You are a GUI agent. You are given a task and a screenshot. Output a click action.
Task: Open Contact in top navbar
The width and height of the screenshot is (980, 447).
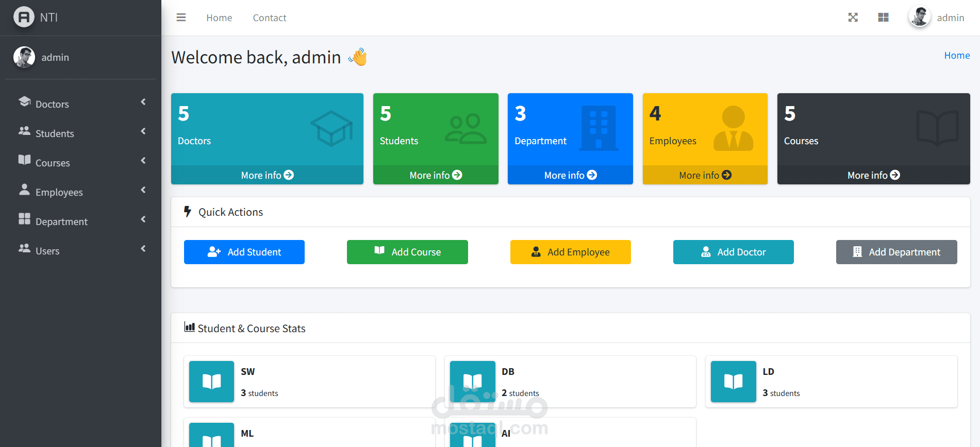(270, 18)
